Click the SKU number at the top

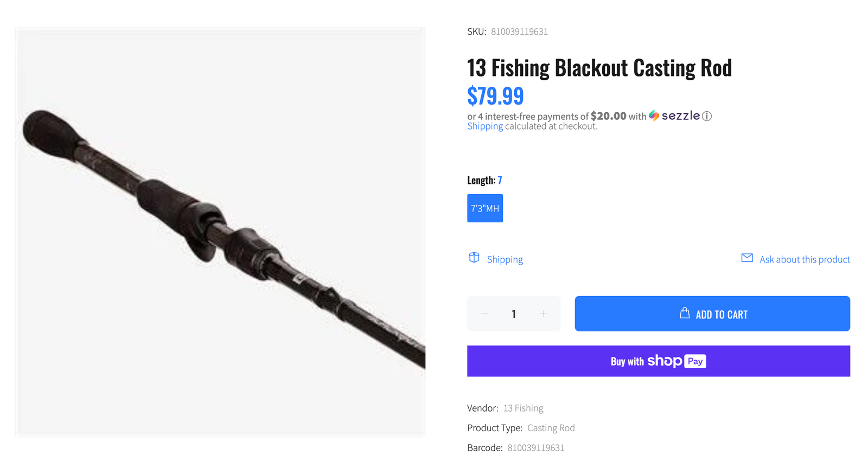[x=519, y=31]
